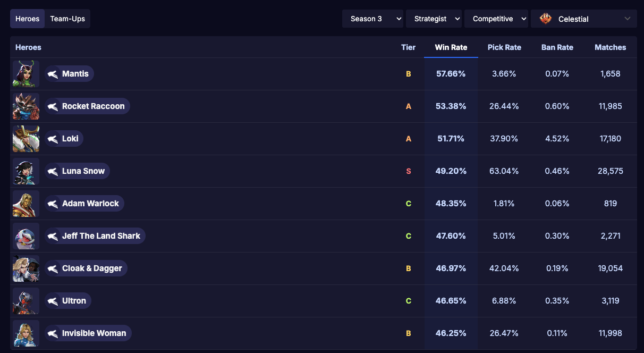Sort by the Ban Rate column header

[x=557, y=47]
